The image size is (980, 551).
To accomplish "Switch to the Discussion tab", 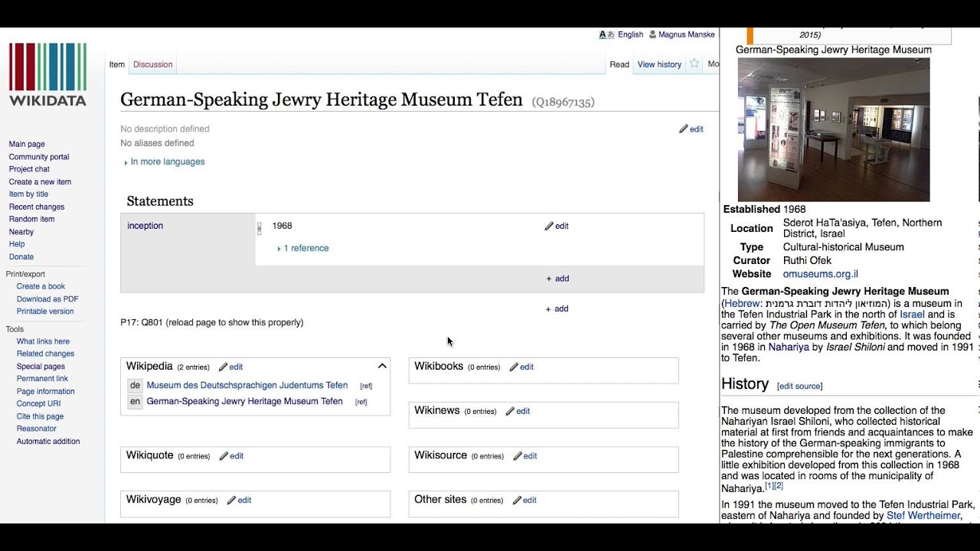I will point(153,64).
